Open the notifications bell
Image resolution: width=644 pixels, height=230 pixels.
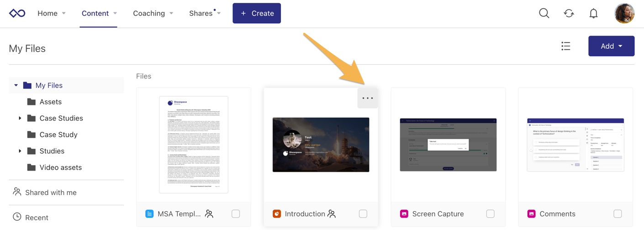pos(593,13)
